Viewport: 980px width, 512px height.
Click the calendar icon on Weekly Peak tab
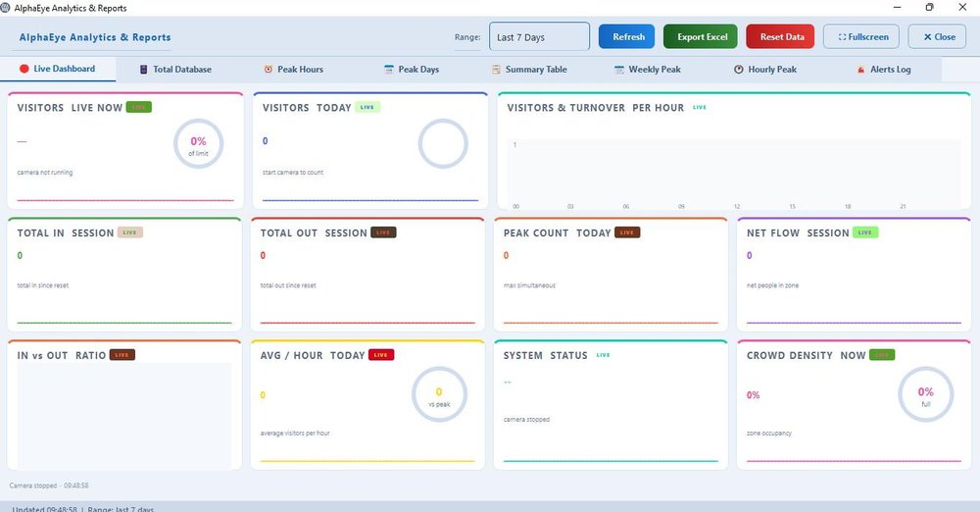click(x=619, y=70)
